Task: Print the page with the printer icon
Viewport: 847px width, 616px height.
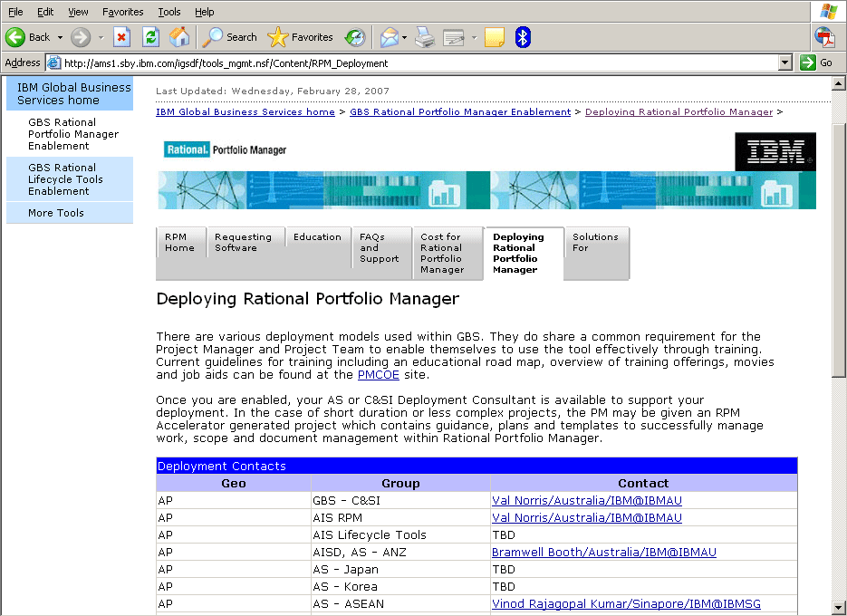Action: [425, 37]
